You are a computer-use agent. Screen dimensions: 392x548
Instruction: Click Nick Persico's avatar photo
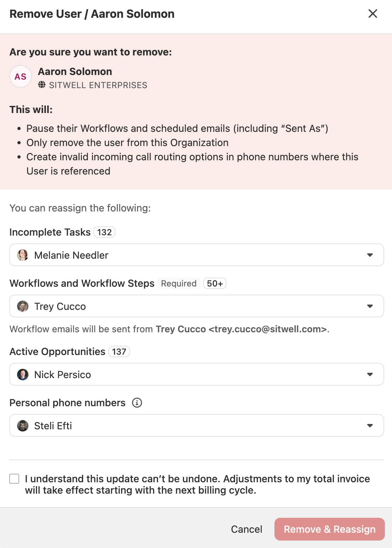coord(23,375)
